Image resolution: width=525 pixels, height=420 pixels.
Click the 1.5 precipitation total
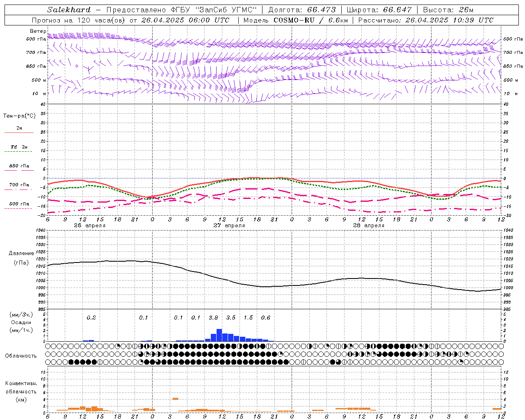tap(248, 318)
